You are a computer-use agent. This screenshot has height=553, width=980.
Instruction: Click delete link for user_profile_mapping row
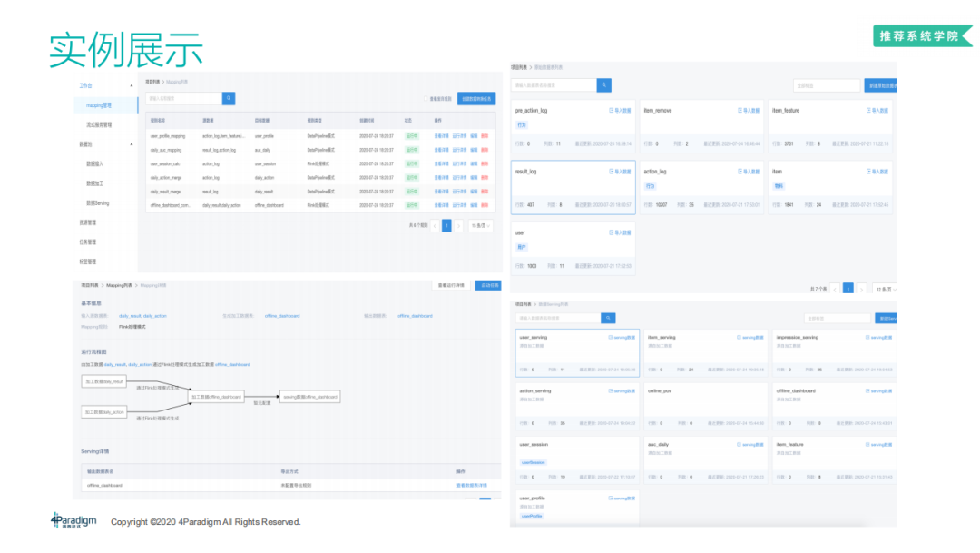pyautogui.click(x=485, y=135)
